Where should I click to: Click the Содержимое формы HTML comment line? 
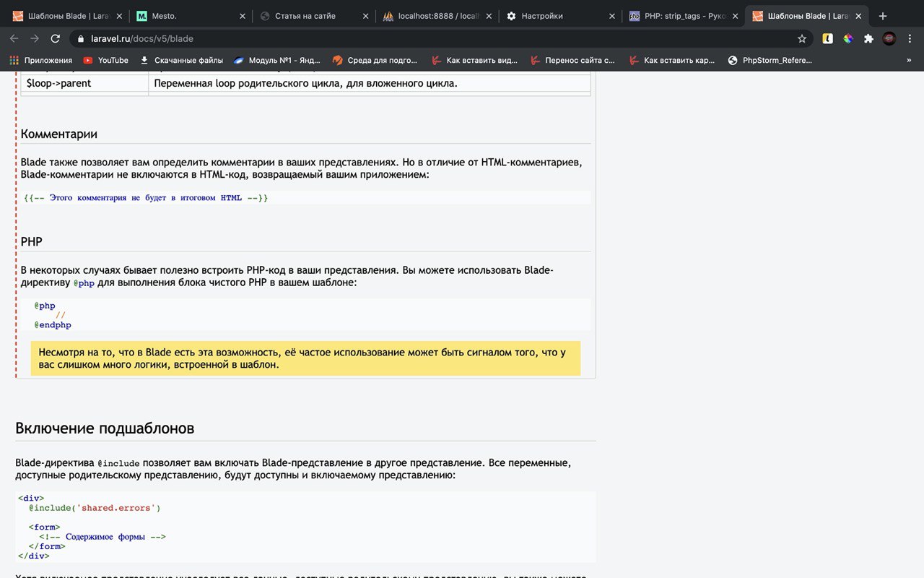[x=103, y=537]
